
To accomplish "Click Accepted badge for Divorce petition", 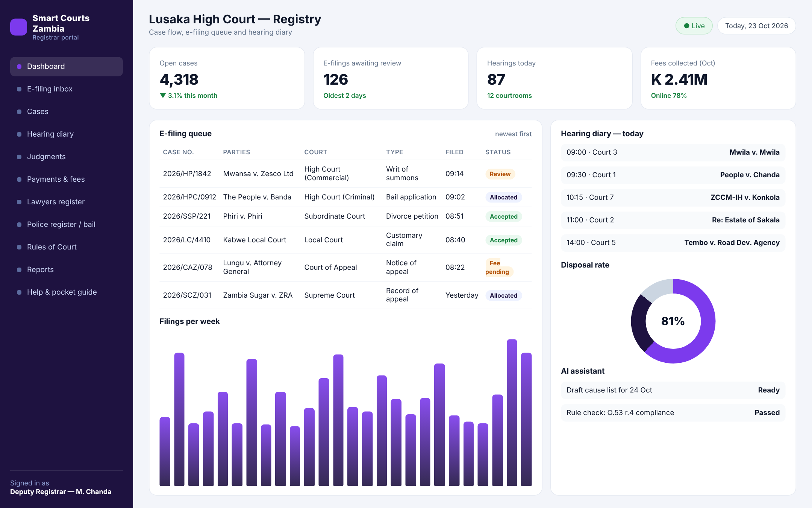I will pos(503,217).
